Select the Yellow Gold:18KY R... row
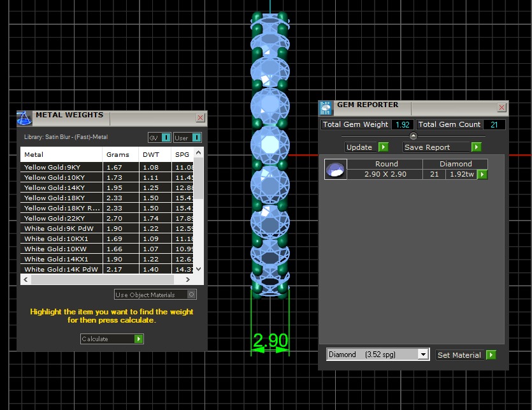 coord(107,208)
